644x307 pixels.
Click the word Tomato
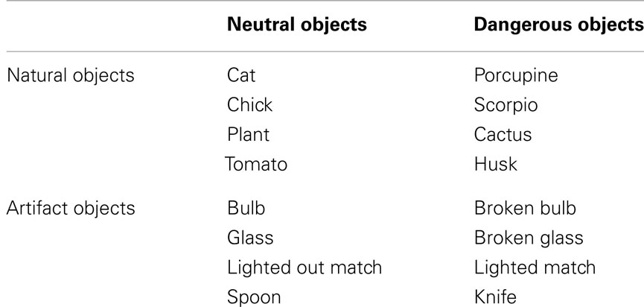click(256, 165)
